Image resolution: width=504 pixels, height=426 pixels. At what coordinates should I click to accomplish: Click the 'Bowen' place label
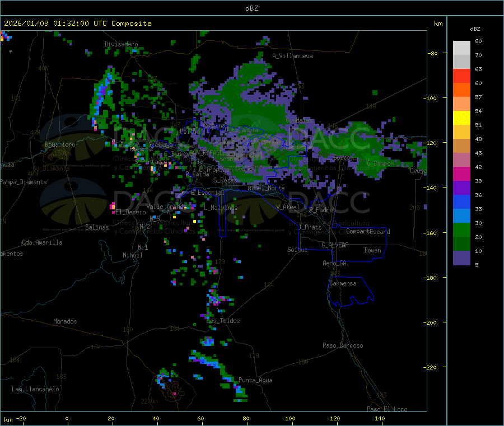coord(372,250)
